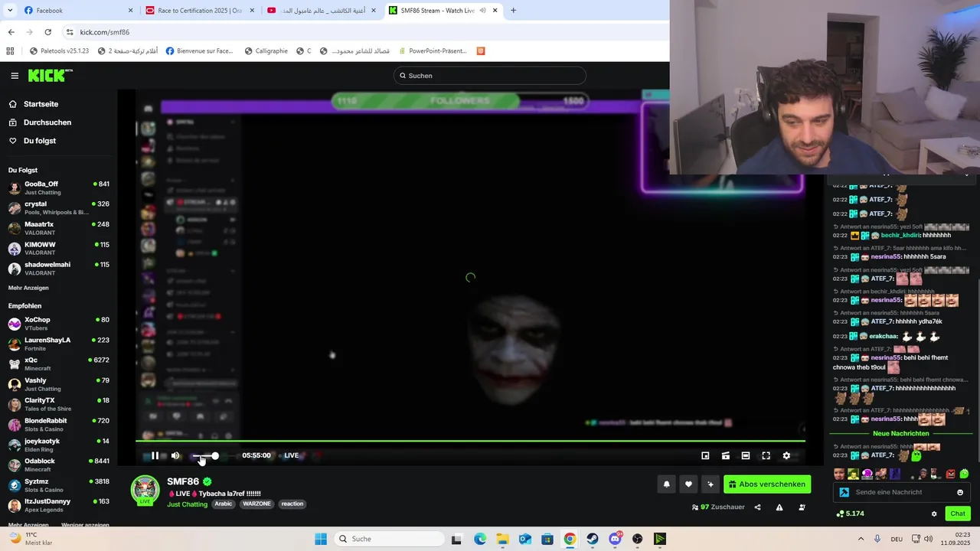Select the reaction stream tag
Image resolution: width=980 pixels, height=551 pixels.
point(292,504)
